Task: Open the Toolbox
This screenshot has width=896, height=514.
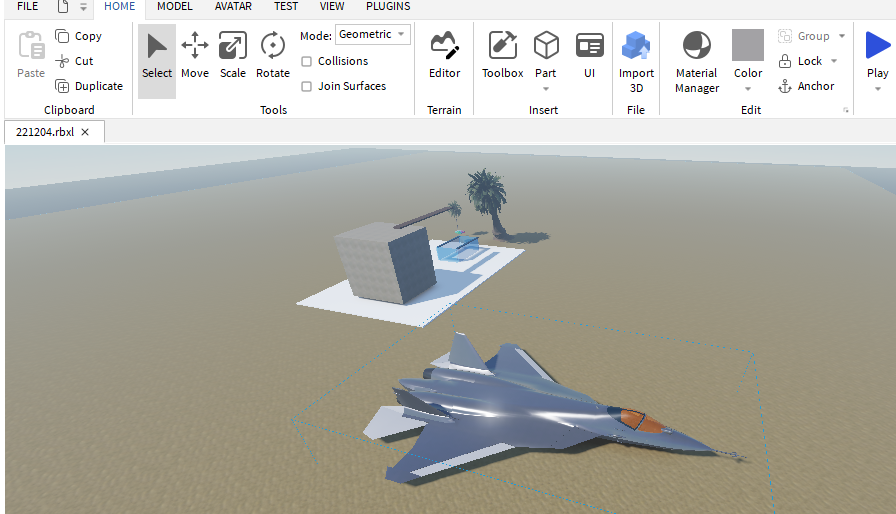Action: click(502, 55)
